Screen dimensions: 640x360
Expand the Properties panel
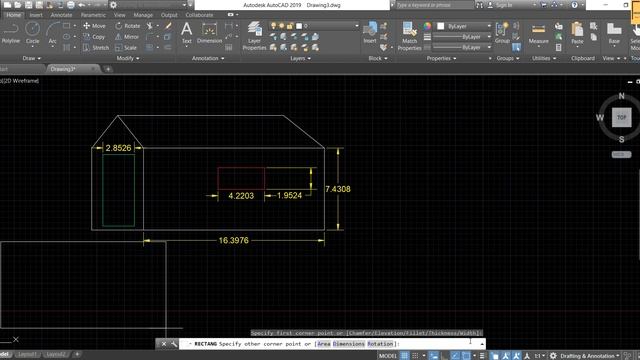(441, 58)
